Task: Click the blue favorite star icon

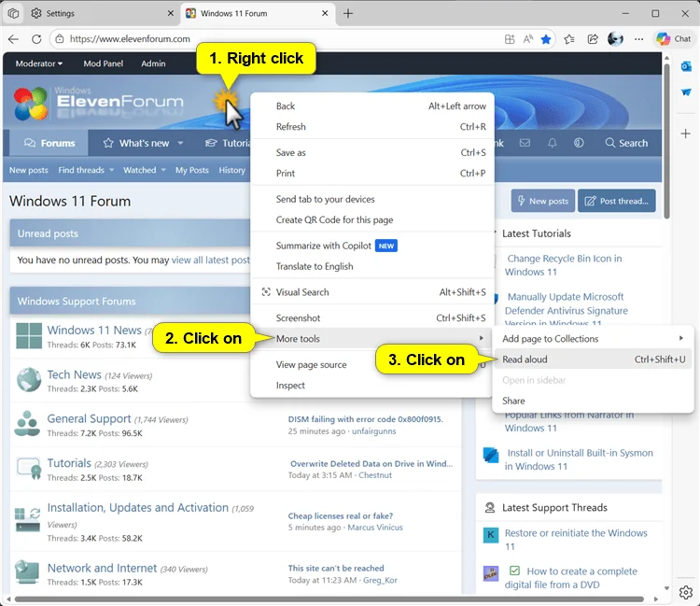Action: click(x=546, y=39)
